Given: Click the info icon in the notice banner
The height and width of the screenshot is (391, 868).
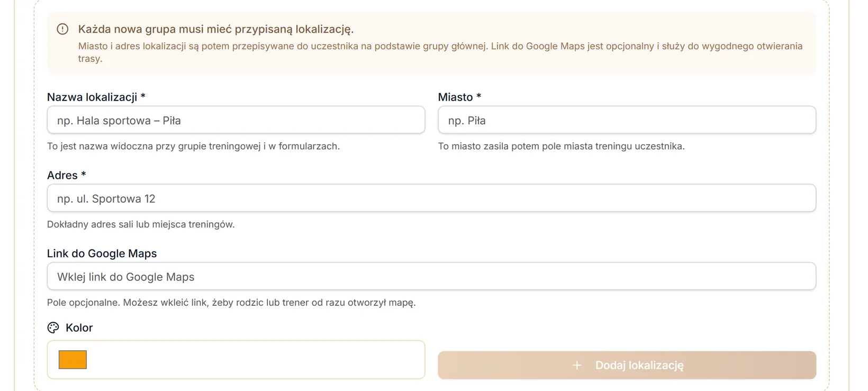Looking at the screenshot, I should pyautogui.click(x=62, y=29).
